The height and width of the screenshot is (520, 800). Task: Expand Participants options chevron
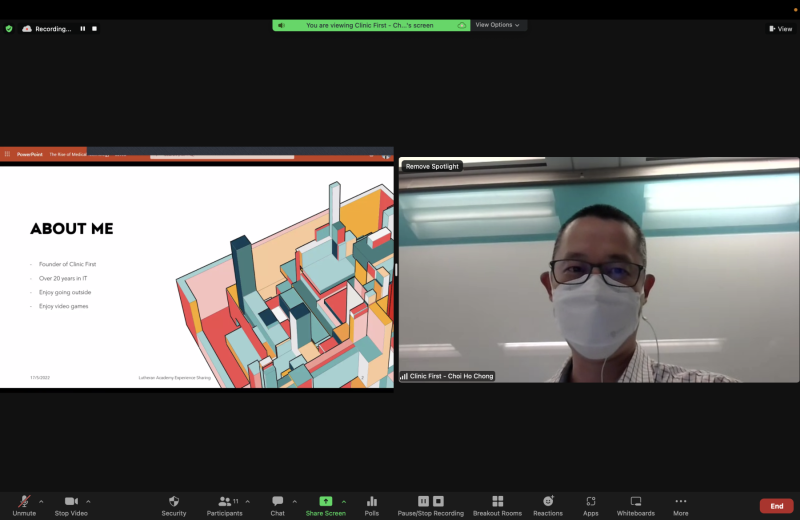pyautogui.click(x=247, y=502)
